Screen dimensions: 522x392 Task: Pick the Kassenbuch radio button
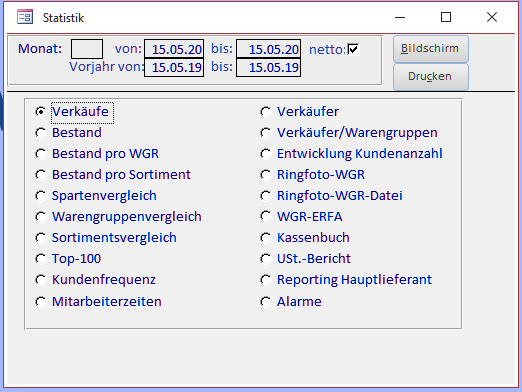click(x=266, y=238)
